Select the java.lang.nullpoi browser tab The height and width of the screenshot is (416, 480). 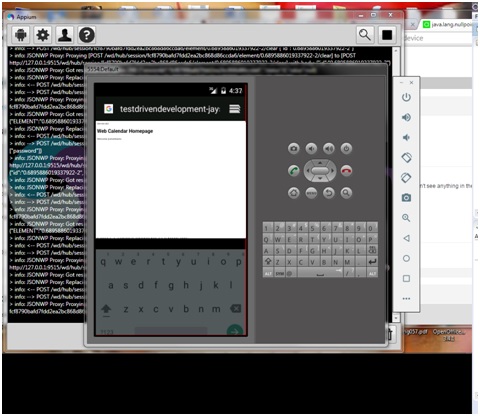click(x=447, y=25)
